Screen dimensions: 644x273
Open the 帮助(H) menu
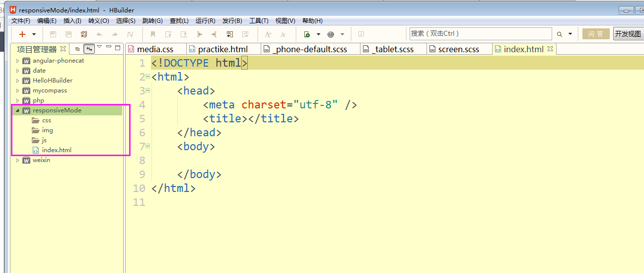(x=312, y=20)
